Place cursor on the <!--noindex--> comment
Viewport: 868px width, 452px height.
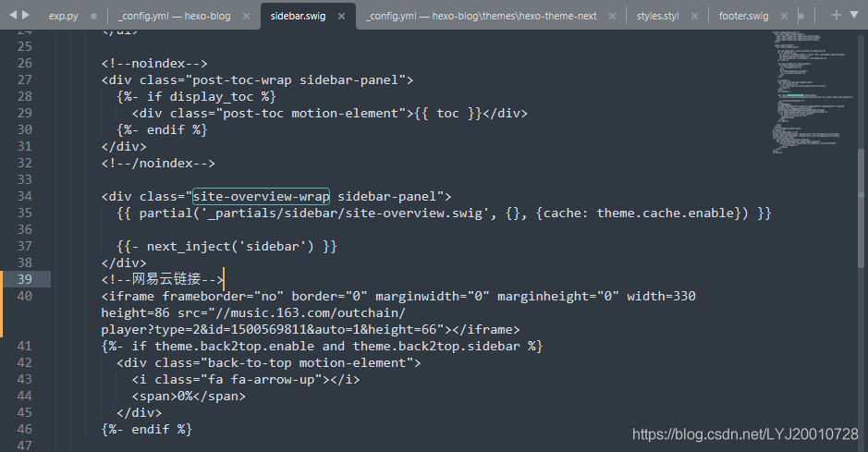[x=154, y=63]
